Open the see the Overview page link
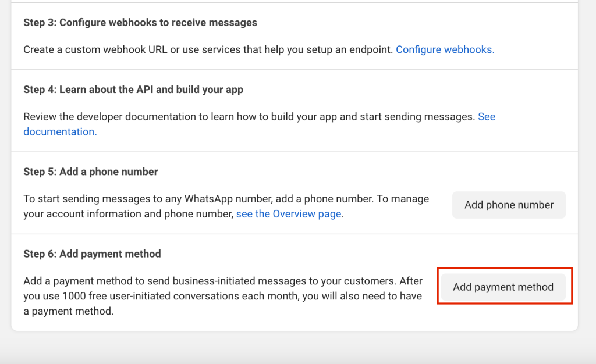Viewport: 596px width, 364px height. click(x=288, y=214)
